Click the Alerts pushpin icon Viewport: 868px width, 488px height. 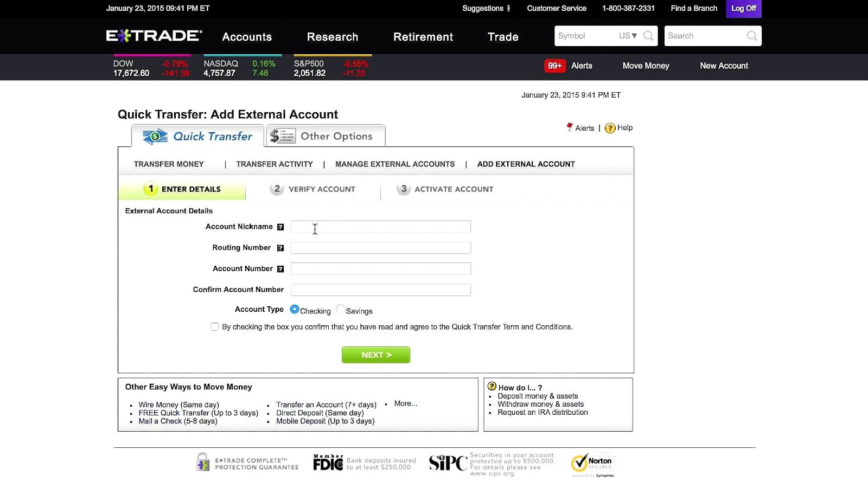tap(569, 127)
